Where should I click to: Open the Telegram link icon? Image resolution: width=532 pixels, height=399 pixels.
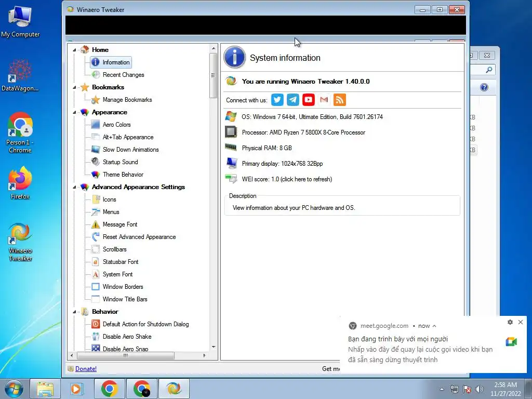click(x=293, y=100)
